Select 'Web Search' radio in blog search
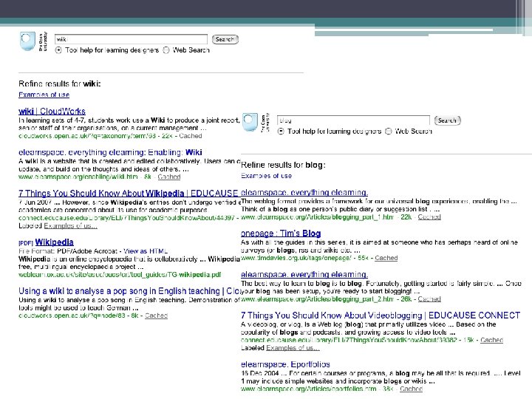The width and height of the screenshot is (532, 399). point(389,132)
